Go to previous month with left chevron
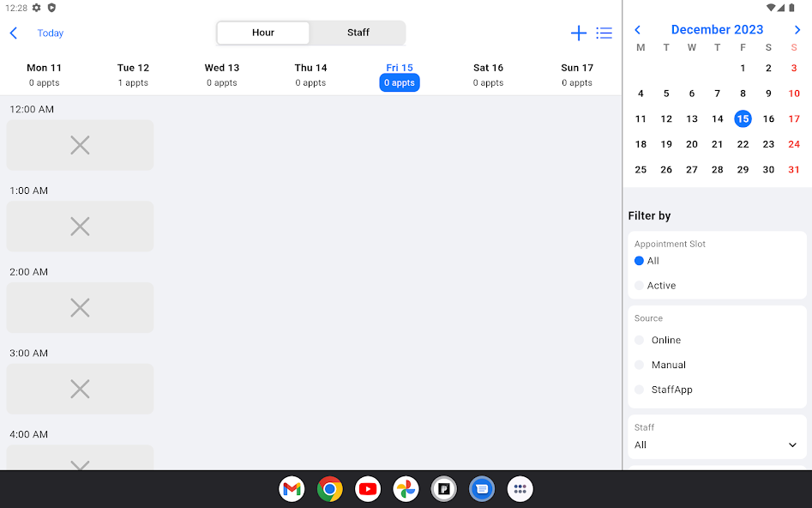The image size is (812, 508). pos(637,29)
